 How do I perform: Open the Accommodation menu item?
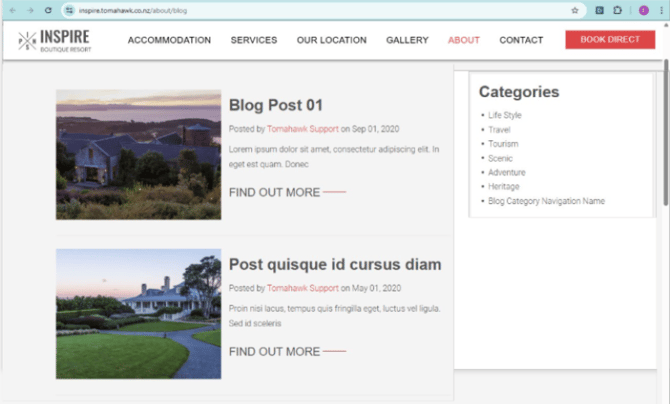pos(169,40)
